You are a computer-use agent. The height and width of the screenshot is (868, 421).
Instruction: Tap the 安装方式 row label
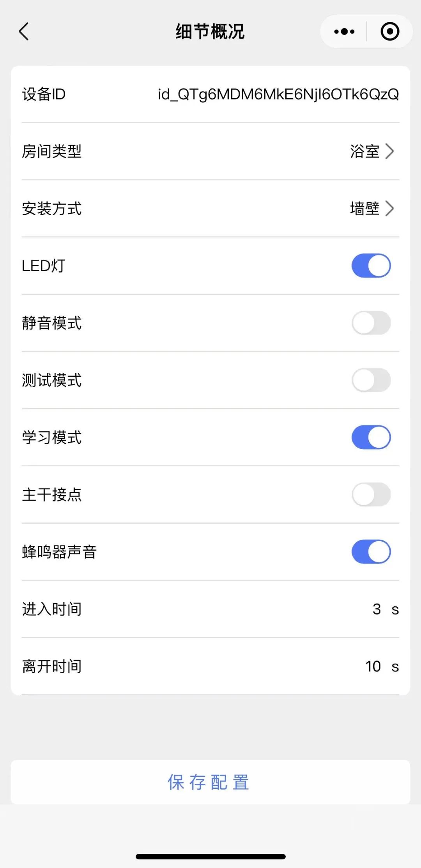pos(52,209)
